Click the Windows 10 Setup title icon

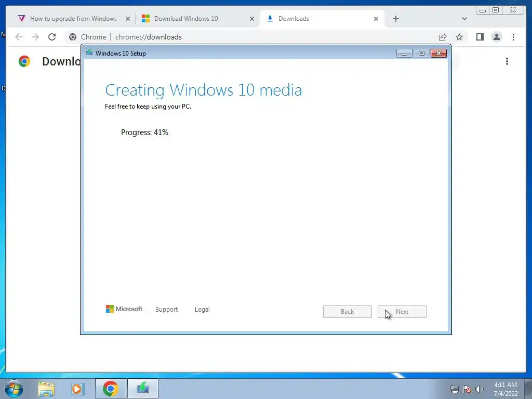coord(89,52)
